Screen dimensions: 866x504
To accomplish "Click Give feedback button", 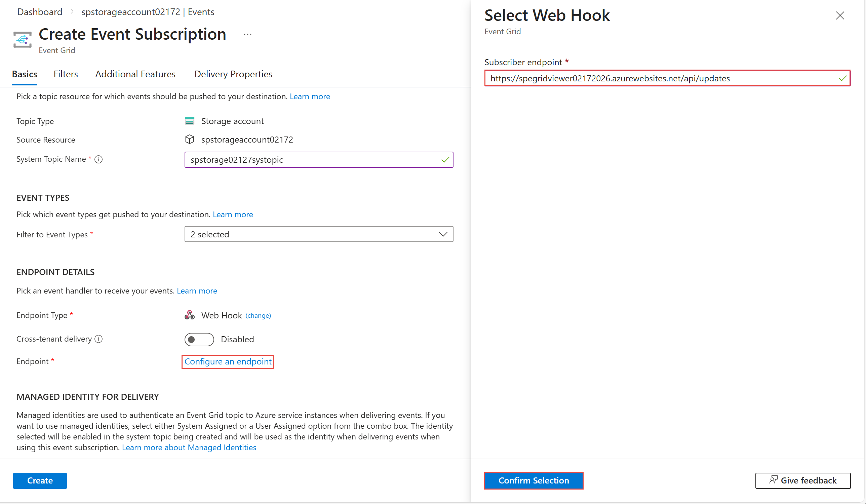I will [803, 480].
